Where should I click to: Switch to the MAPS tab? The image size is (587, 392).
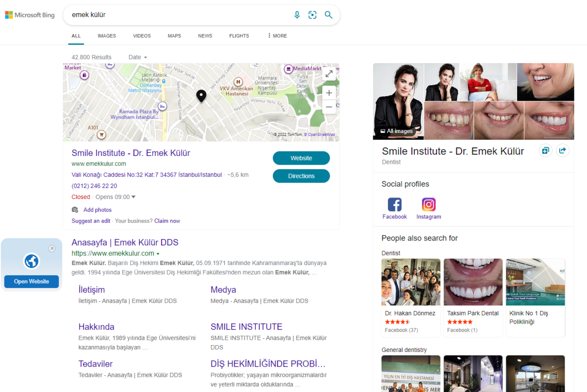click(x=174, y=36)
